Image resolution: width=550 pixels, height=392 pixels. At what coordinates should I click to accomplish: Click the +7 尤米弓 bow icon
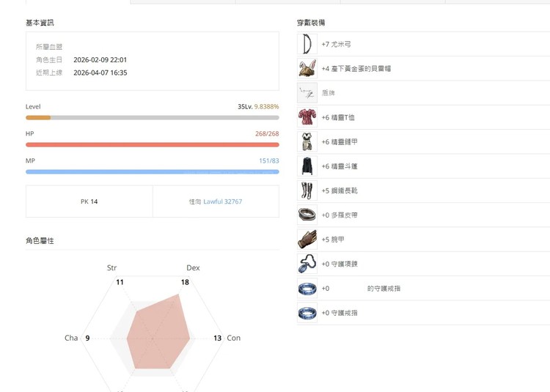(x=307, y=44)
